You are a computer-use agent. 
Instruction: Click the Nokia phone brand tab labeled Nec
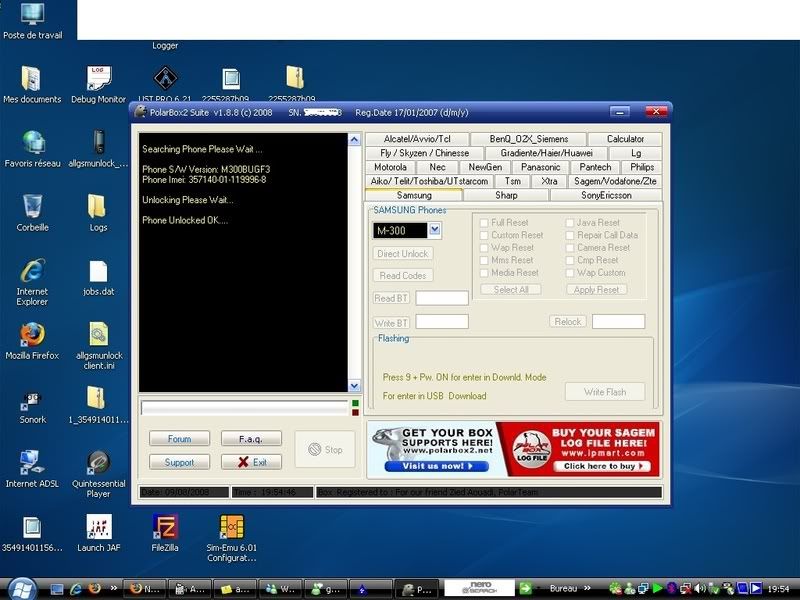coord(437,167)
